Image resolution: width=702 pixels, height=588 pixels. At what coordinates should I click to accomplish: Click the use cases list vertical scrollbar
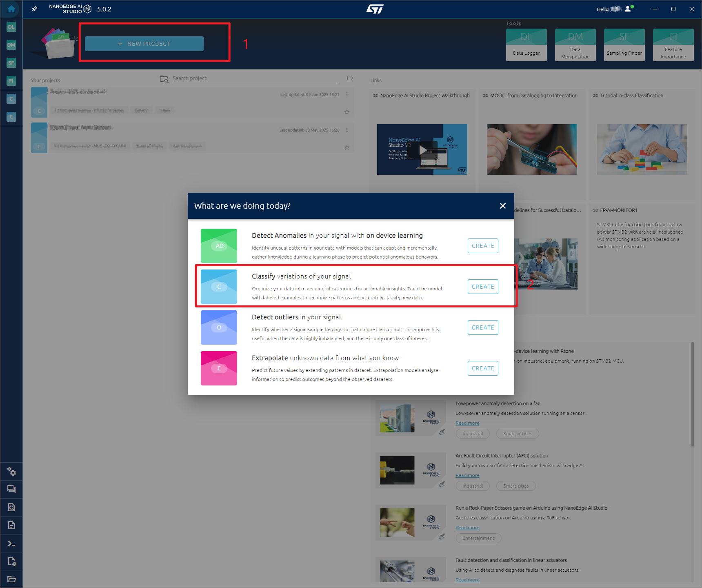tap(692, 394)
